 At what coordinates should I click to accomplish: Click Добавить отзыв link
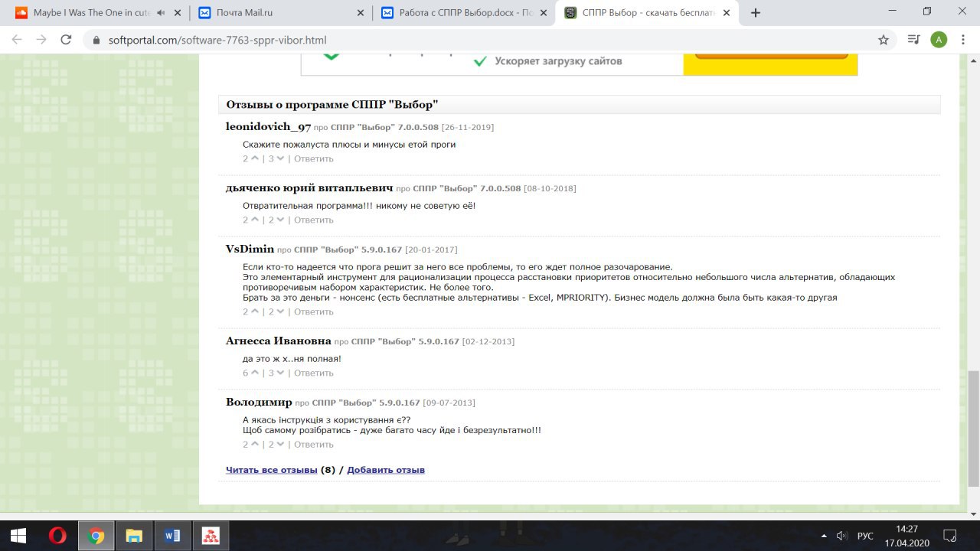click(x=386, y=469)
